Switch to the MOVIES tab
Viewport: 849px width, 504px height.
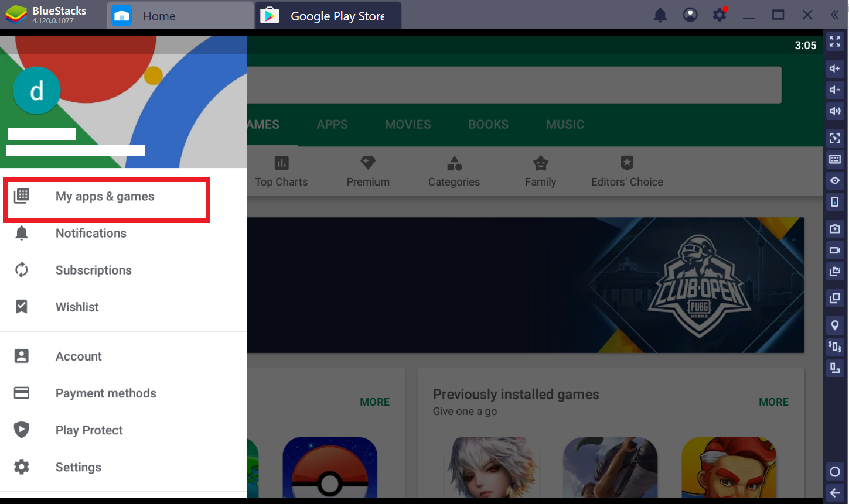point(408,124)
